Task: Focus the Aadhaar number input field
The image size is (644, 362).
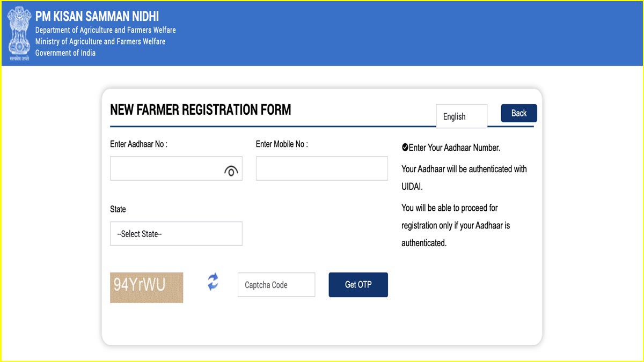Action: [176, 168]
